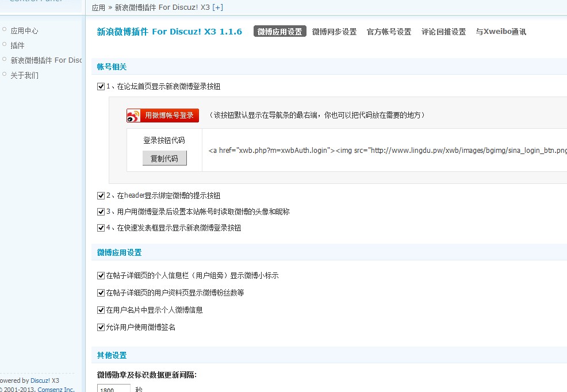The image size is (567, 392).
Task: Open the Comsenz Inc. footer link
Action: 56,389
